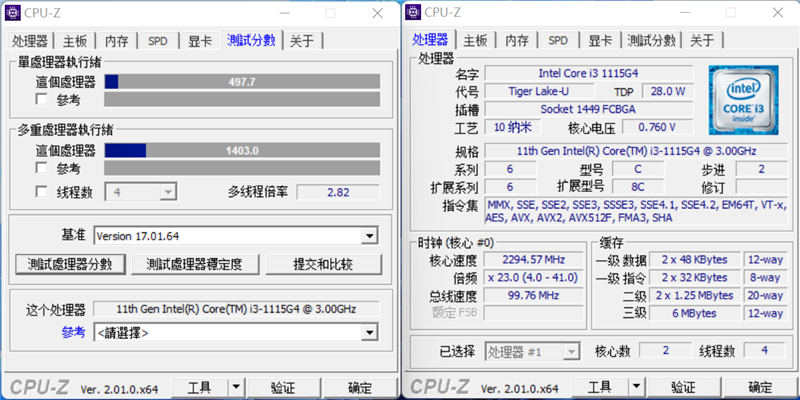Click the 三级 cache value 6 MBytes
Screen dimensions: 800x400
694,313
